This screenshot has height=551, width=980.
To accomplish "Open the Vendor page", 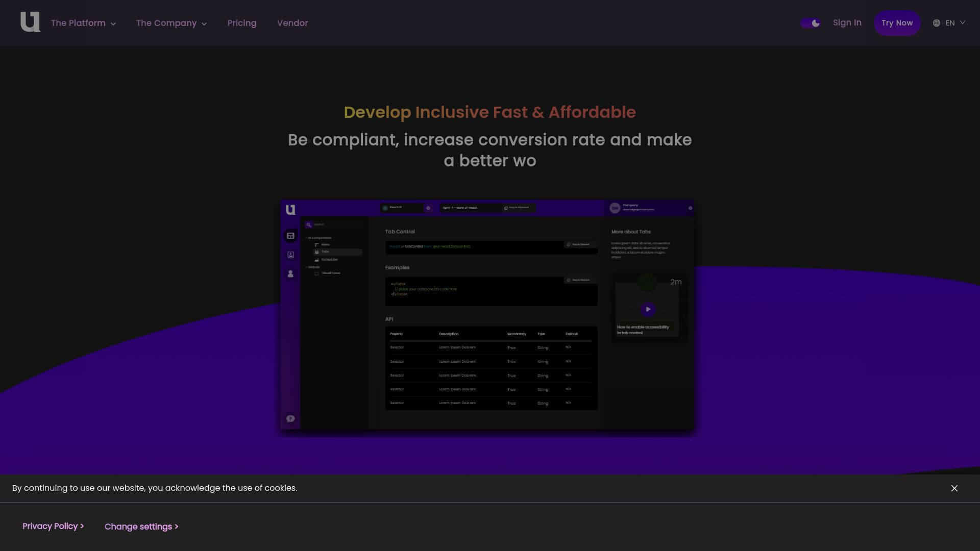I will coord(292,23).
